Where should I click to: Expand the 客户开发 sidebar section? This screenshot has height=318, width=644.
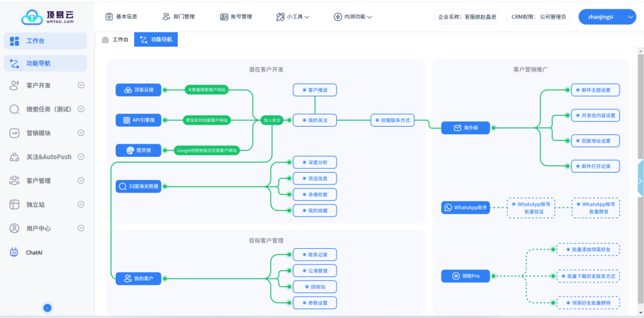[x=80, y=85]
